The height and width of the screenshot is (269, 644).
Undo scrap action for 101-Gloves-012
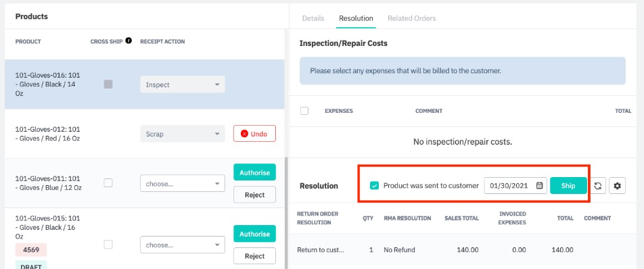254,134
